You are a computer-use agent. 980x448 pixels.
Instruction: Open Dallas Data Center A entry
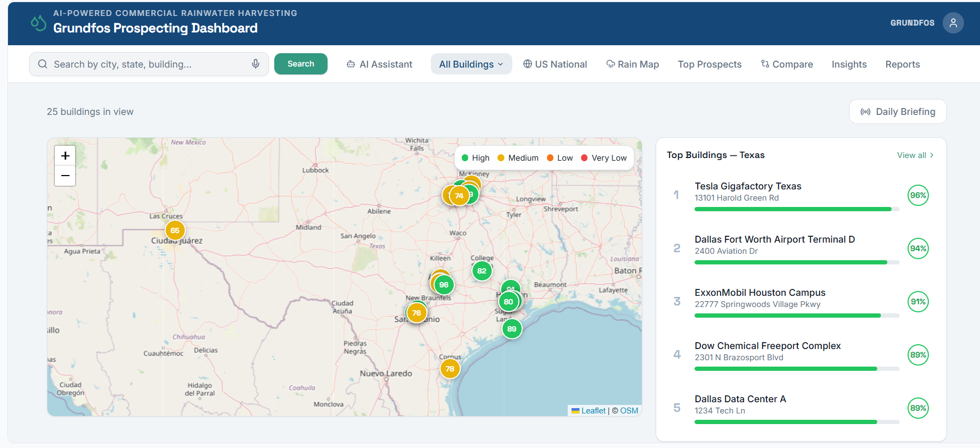[x=801, y=408]
